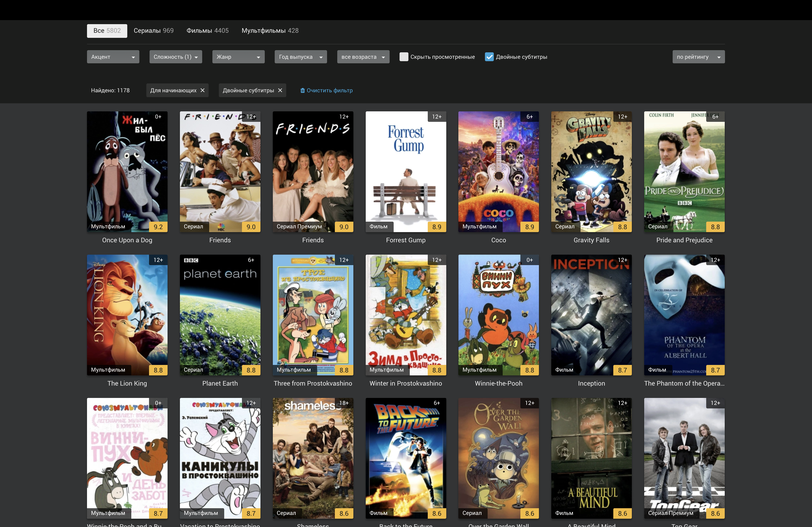Screen dimensions: 812x527
Task: Uncheck 'Двойные субтитры' checkbox
Action: 489,57
